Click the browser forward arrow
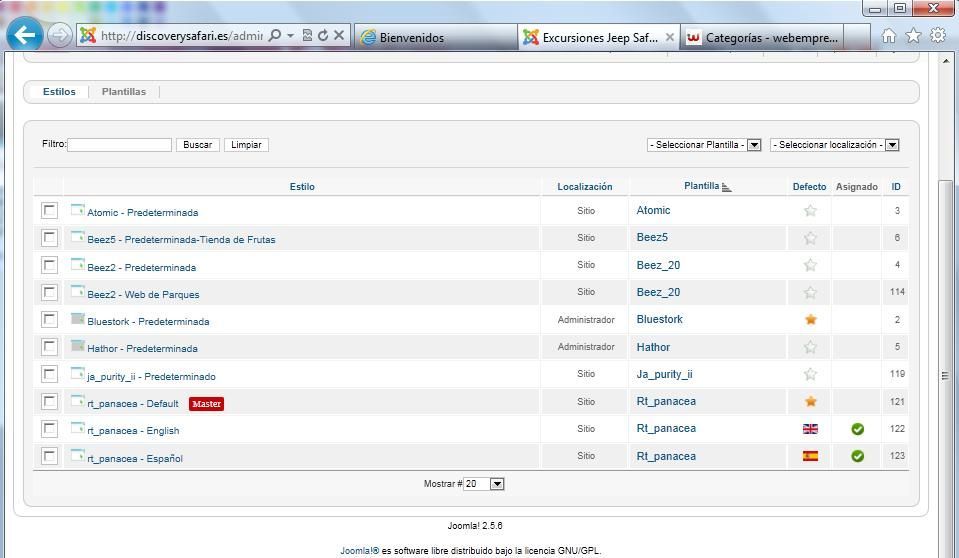 (59, 35)
